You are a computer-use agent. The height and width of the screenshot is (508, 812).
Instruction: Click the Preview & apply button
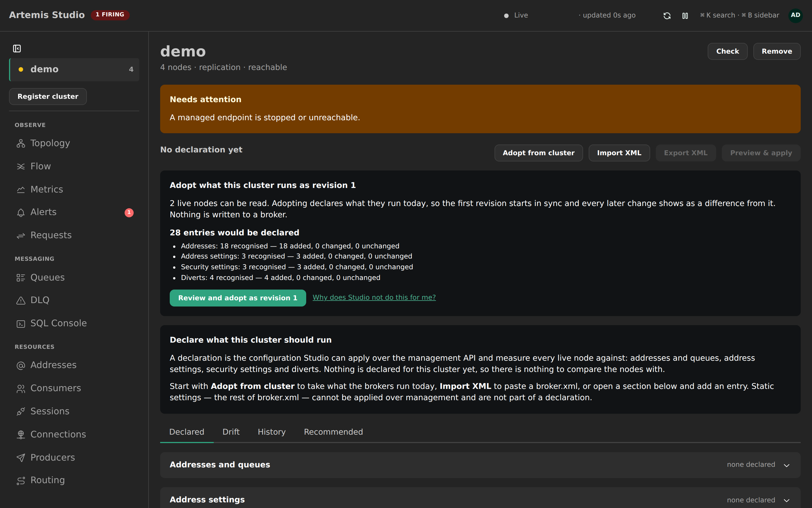(x=761, y=153)
